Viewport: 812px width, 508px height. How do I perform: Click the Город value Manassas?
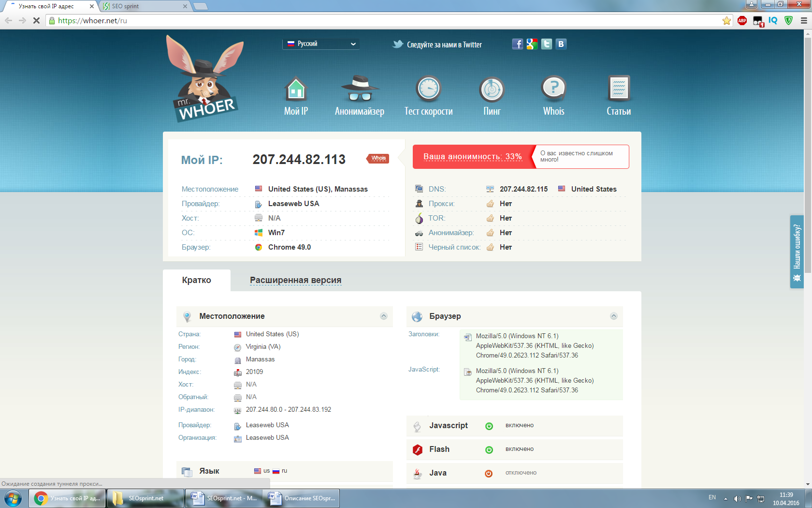(x=260, y=359)
